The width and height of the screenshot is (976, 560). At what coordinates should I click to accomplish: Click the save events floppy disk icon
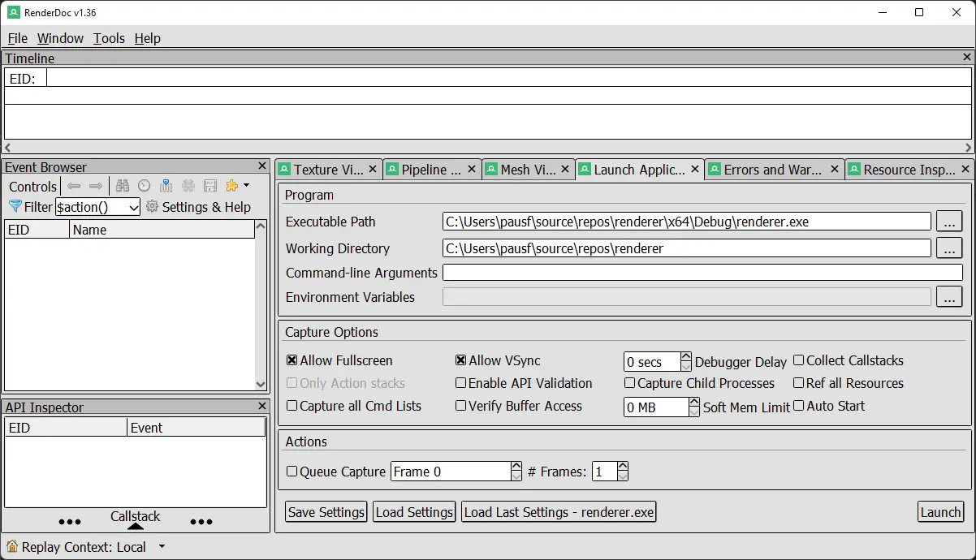210,186
